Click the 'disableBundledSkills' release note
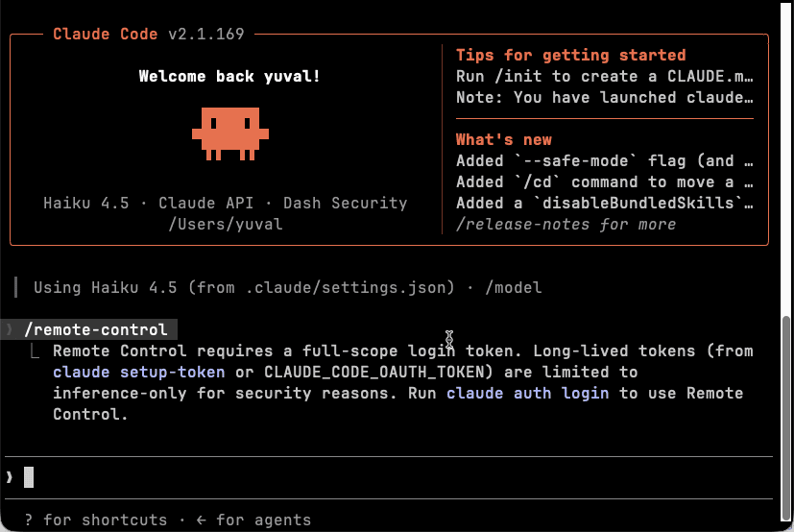794x532 pixels. click(604, 204)
